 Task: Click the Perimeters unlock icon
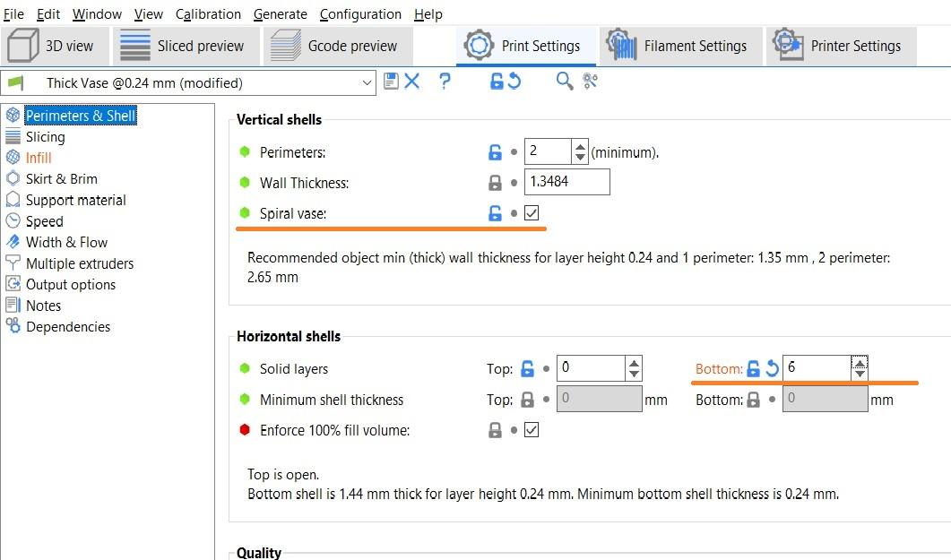click(x=495, y=152)
